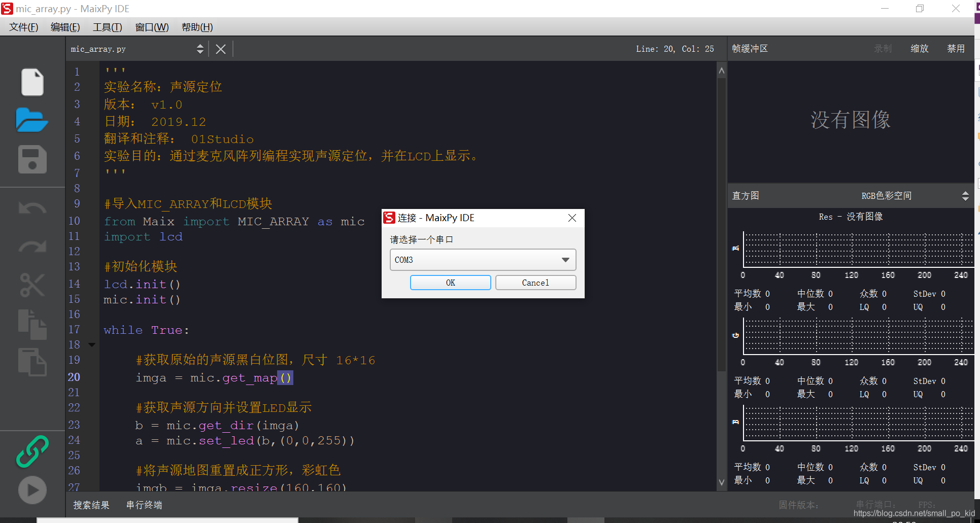The width and height of the screenshot is (980, 523).
Task: Cancel the connect dialog
Action: 535,283
